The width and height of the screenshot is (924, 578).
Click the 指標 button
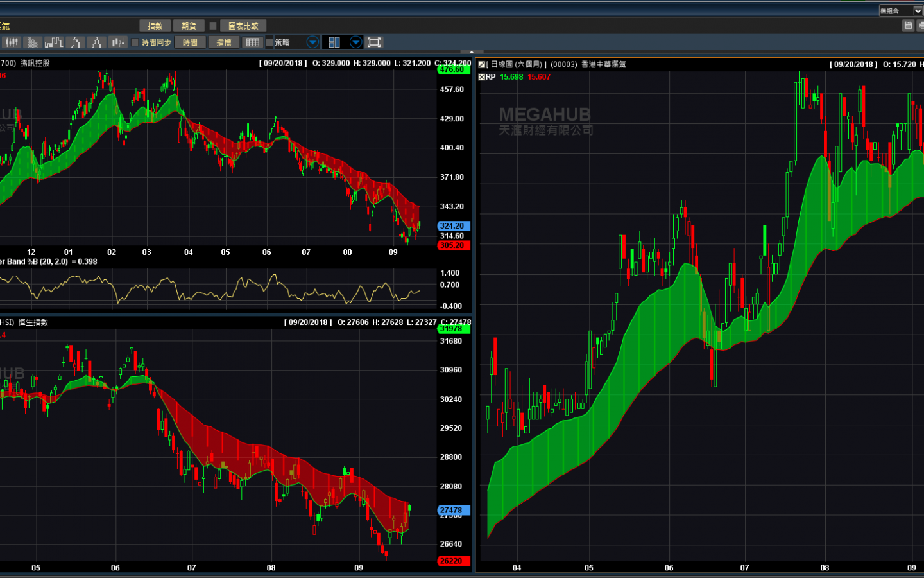click(x=224, y=42)
